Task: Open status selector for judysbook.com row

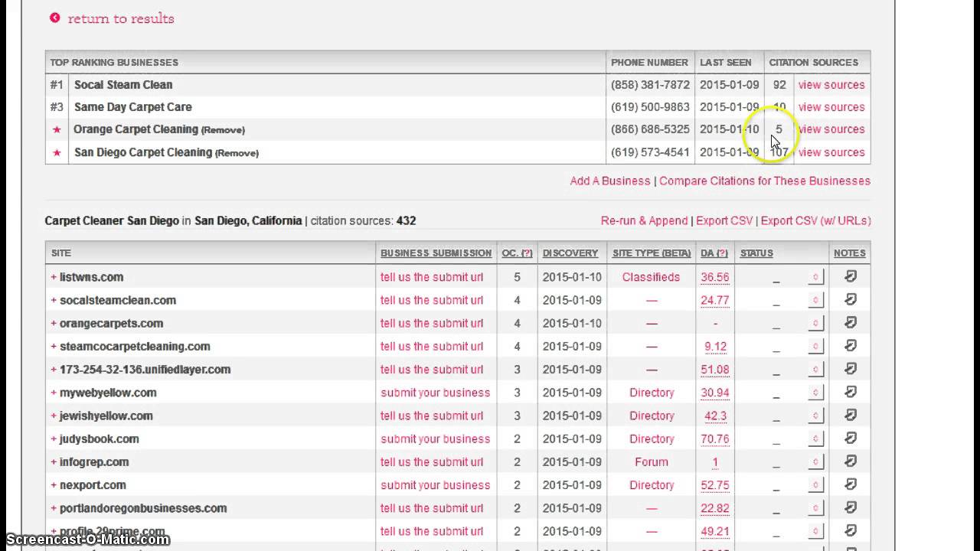Action: 815,439
